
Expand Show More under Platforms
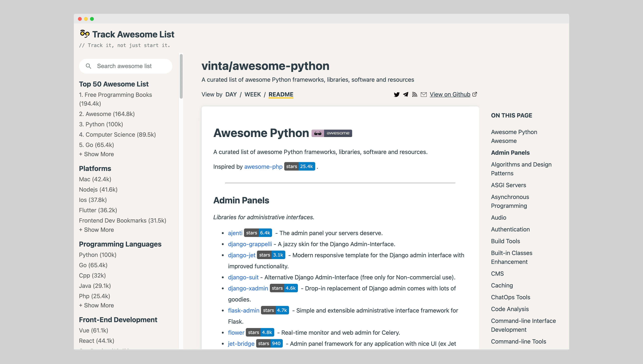point(96,230)
